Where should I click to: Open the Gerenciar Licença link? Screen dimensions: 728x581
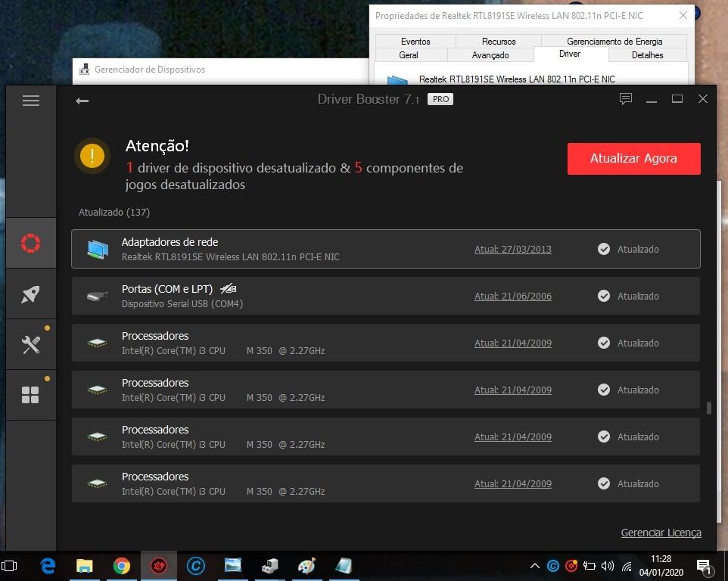661,533
